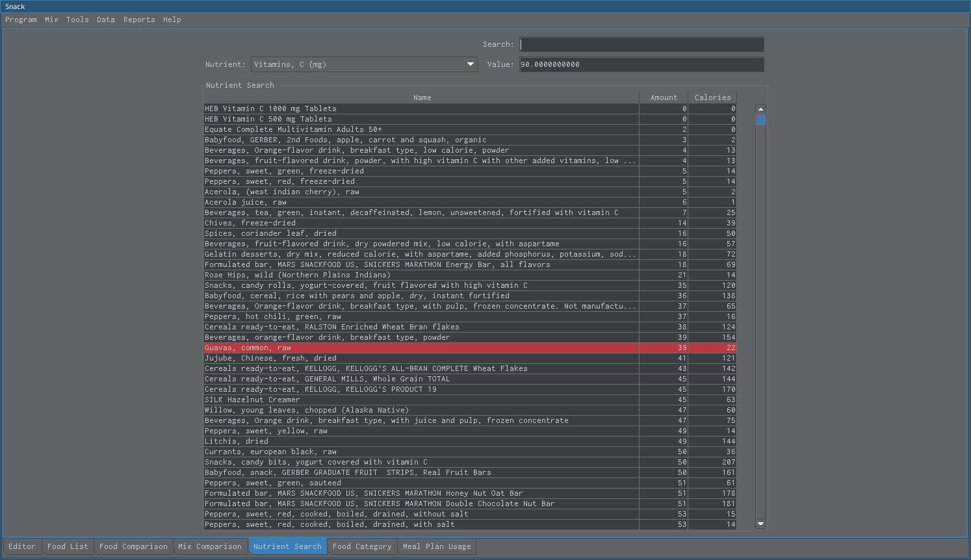971x560 pixels.
Task: Expand the Nutrient dropdown Vitamins, C (mg)
Action: coord(364,64)
